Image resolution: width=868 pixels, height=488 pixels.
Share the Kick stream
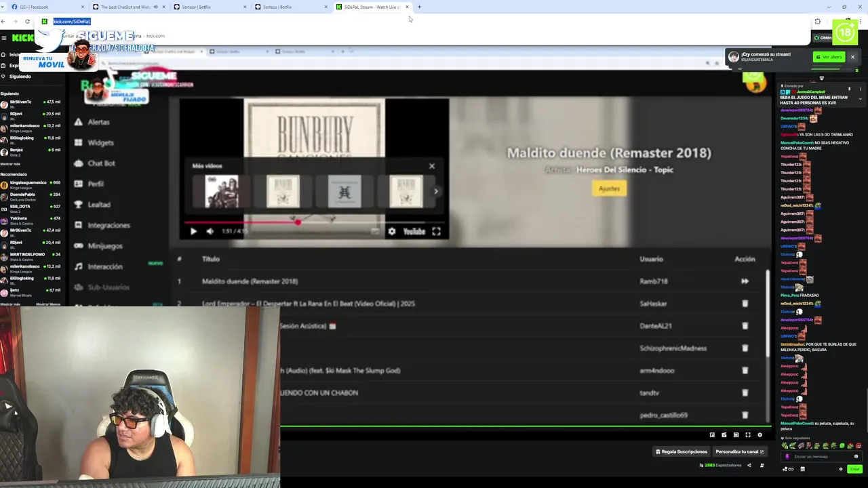[x=749, y=466]
